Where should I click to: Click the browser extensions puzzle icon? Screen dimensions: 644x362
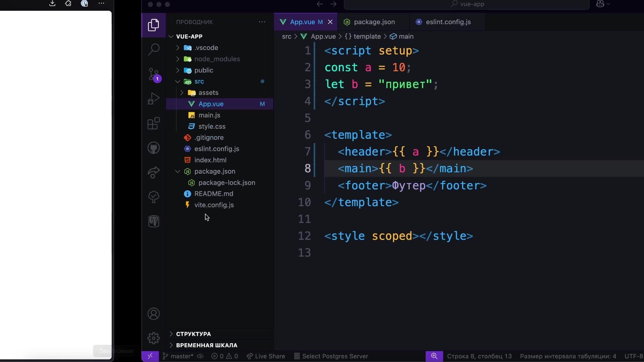(68, 3)
